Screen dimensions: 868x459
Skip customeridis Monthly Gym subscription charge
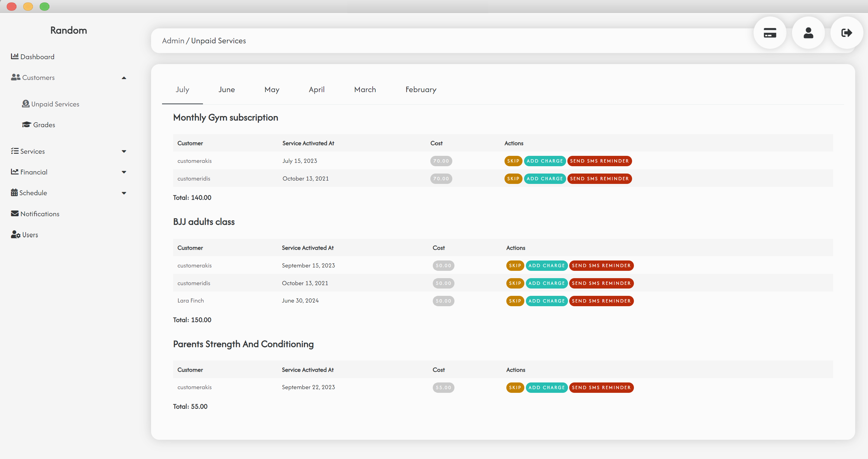coord(513,178)
